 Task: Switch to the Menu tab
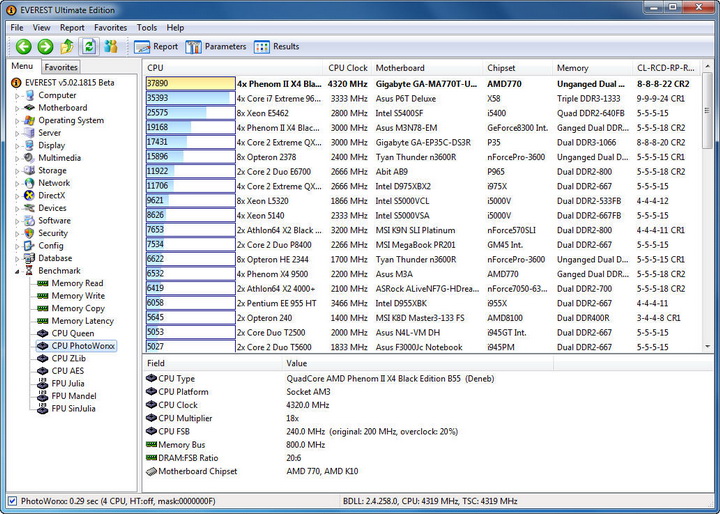[x=22, y=66]
